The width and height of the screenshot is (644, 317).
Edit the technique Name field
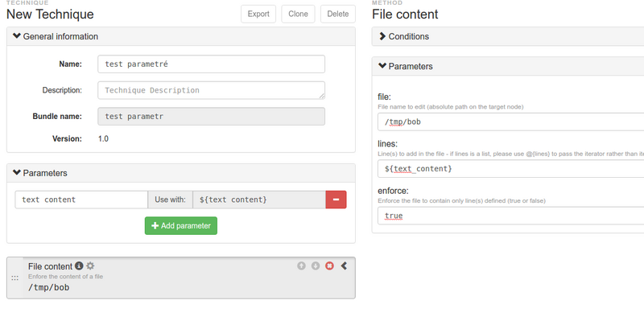[x=211, y=64]
